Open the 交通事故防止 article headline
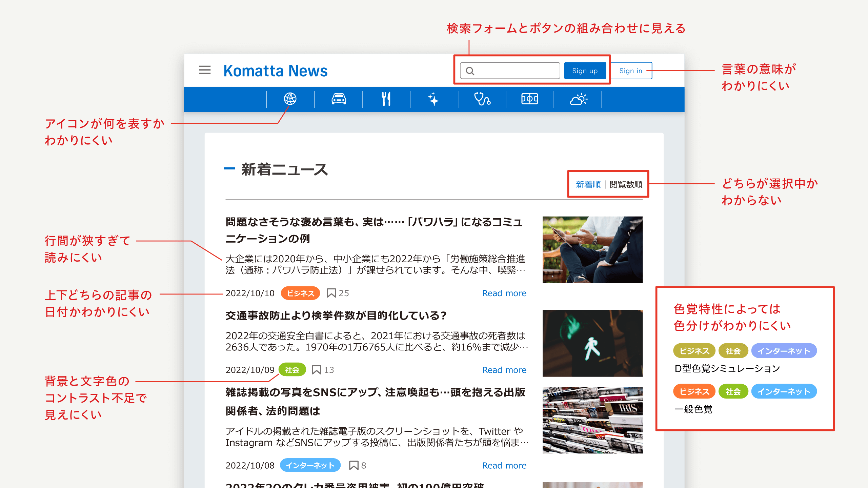This screenshot has height=488, width=868. pos(336,316)
